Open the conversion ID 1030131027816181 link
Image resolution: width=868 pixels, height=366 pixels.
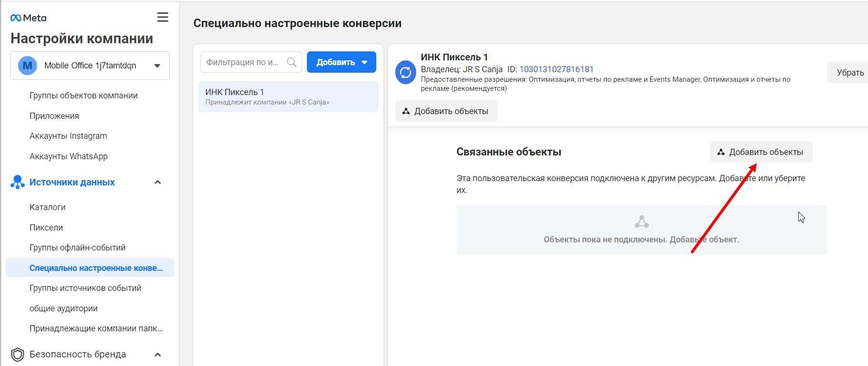tap(556, 69)
